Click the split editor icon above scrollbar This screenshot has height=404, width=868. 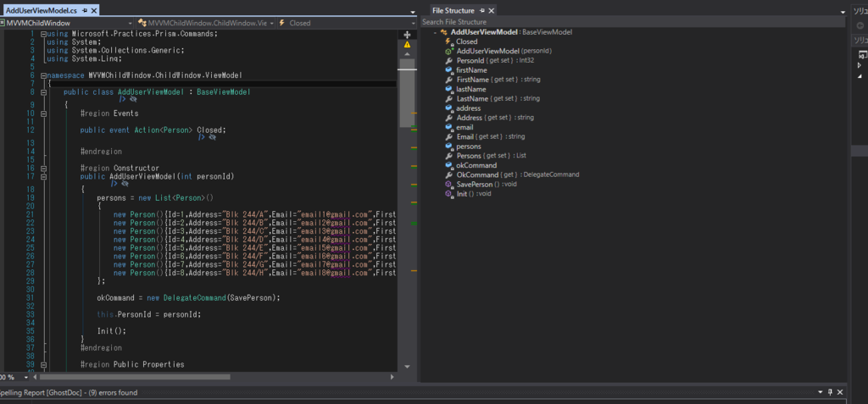click(408, 34)
